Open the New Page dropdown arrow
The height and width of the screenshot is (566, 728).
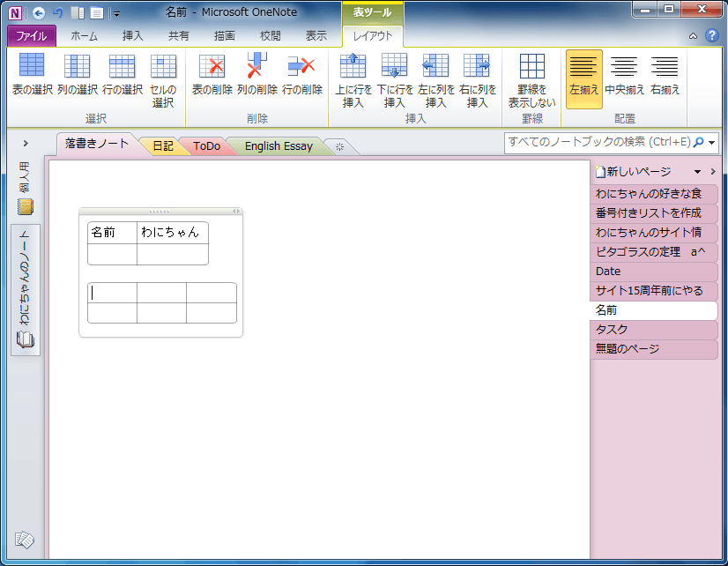[x=697, y=172]
